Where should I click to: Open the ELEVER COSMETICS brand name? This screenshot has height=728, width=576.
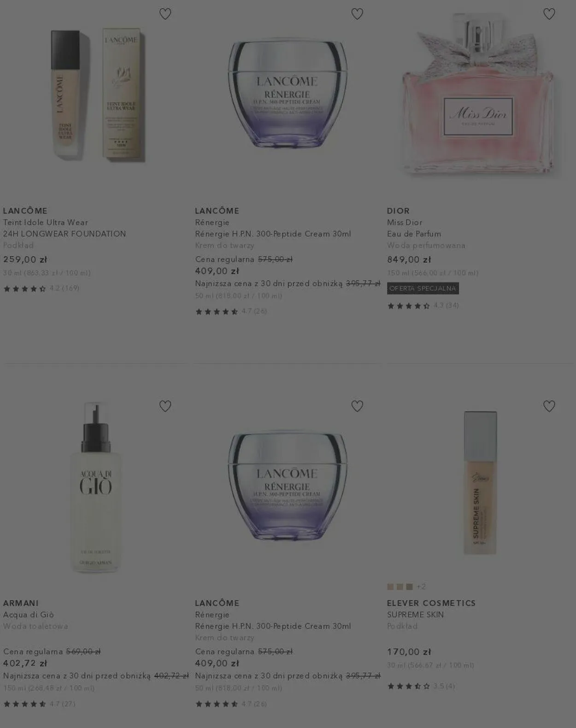(431, 603)
